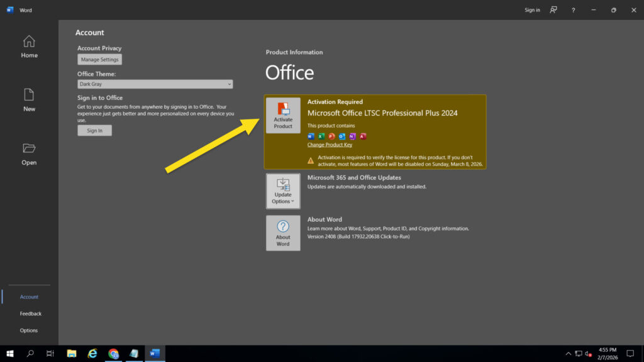The height and width of the screenshot is (362, 644).
Task: Click the title bar feedback person icon
Action: [x=553, y=10]
